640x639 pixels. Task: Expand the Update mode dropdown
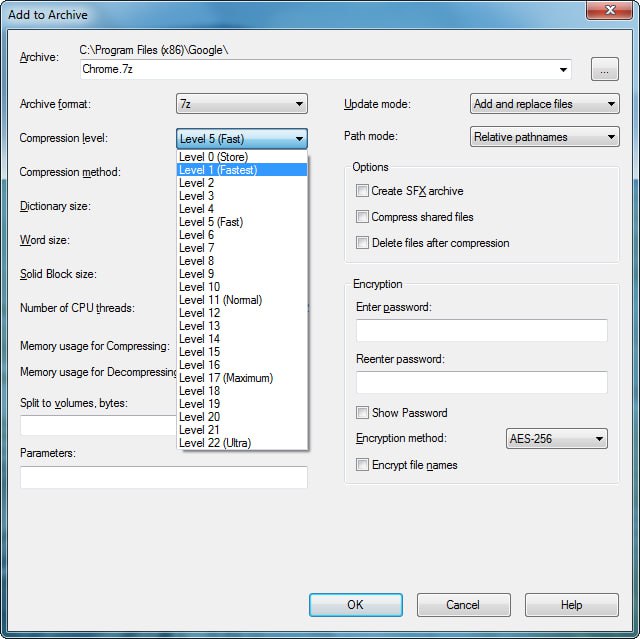[x=544, y=104]
